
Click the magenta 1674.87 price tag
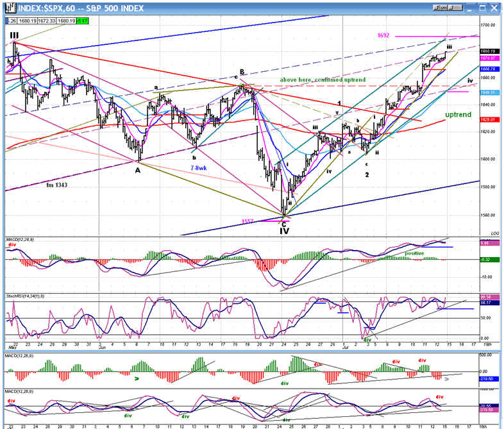490,58
